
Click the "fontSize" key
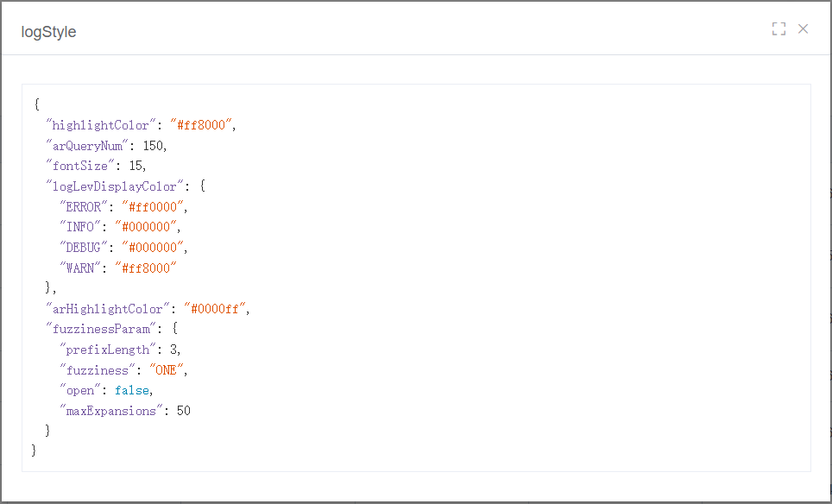80,166
